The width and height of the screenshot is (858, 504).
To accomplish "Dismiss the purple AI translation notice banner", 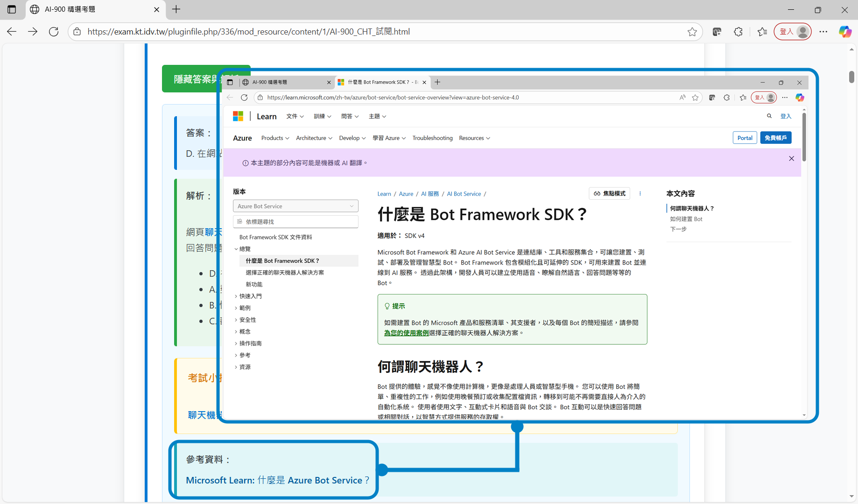I will [791, 159].
